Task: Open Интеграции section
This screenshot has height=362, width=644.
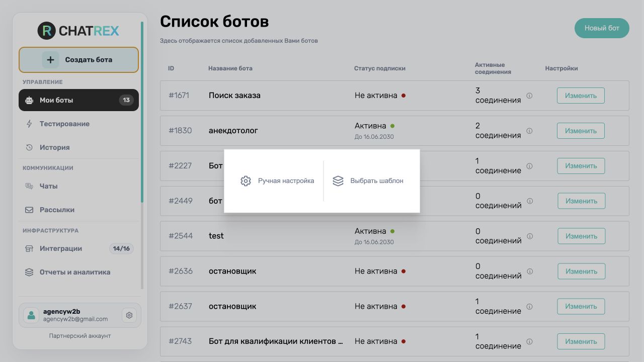Action: tap(78, 248)
